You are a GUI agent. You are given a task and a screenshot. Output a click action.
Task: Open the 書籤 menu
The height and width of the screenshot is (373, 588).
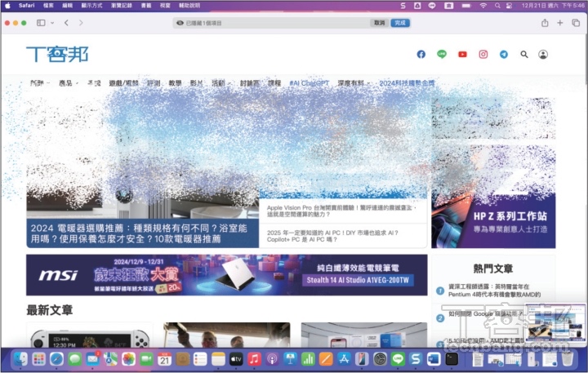(146, 6)
